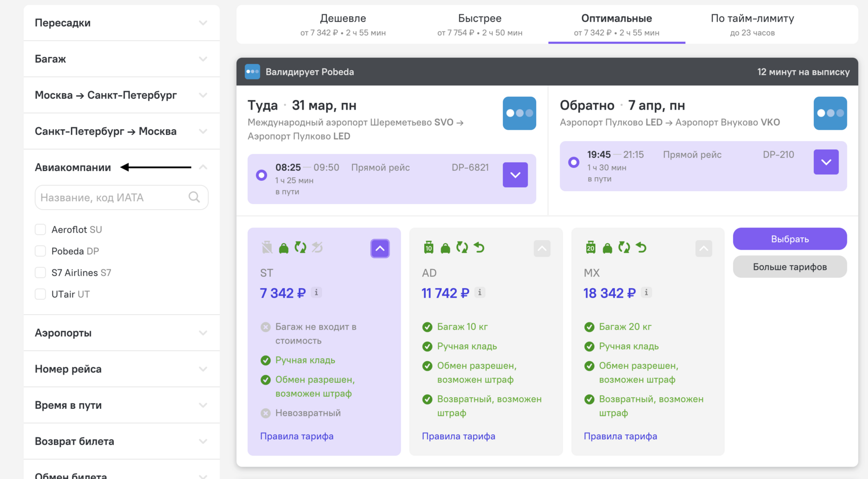Screen dimensions: 868x479
Task: Click exchange arrows icon in AD tariff
Action: [x=462, y=248]
